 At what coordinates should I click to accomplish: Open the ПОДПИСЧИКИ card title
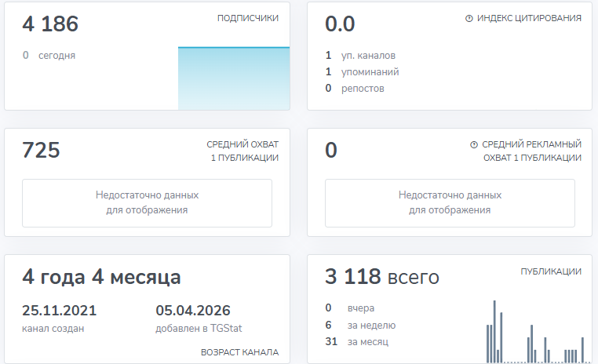248,18
